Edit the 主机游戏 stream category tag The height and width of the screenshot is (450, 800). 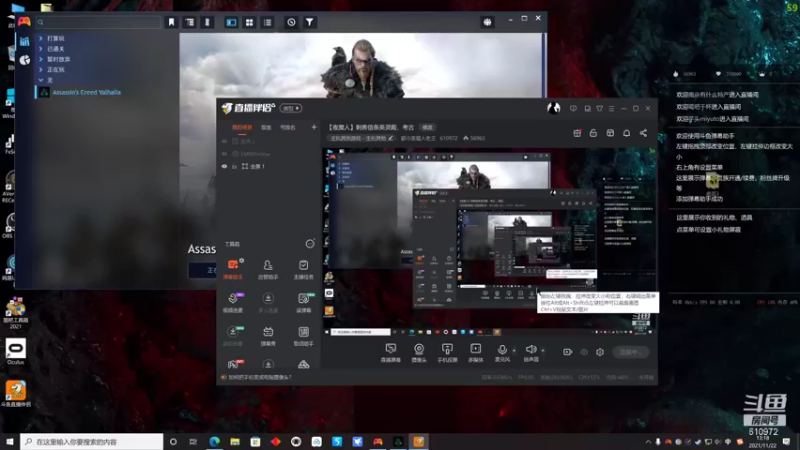tap(362, 138)
